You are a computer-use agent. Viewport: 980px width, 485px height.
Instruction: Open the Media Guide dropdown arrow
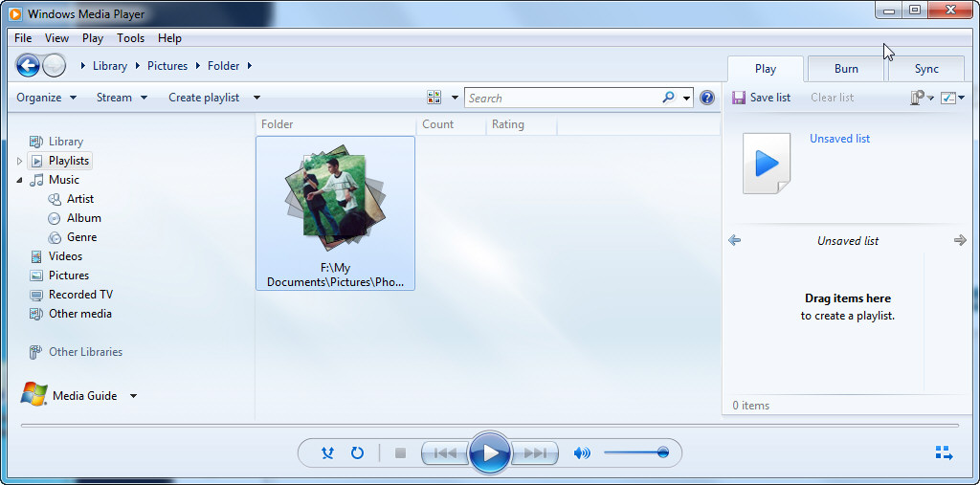pyautogui.click(x=133, y=396)
